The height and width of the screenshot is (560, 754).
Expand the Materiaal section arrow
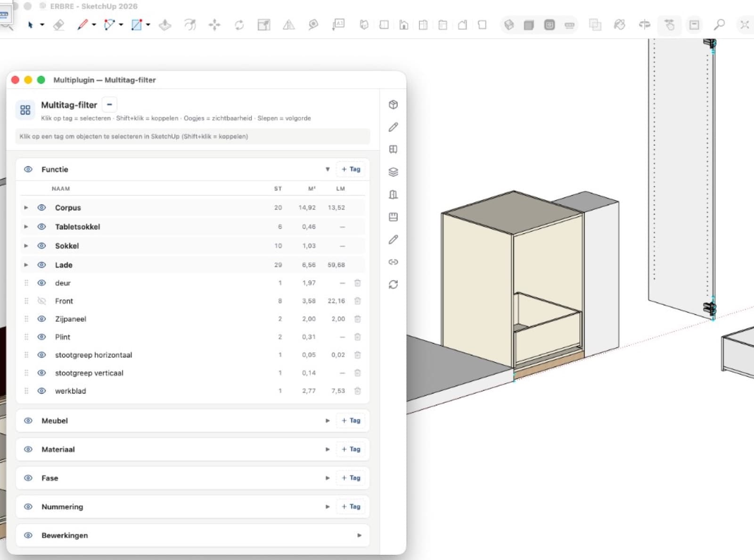(328, 449)
